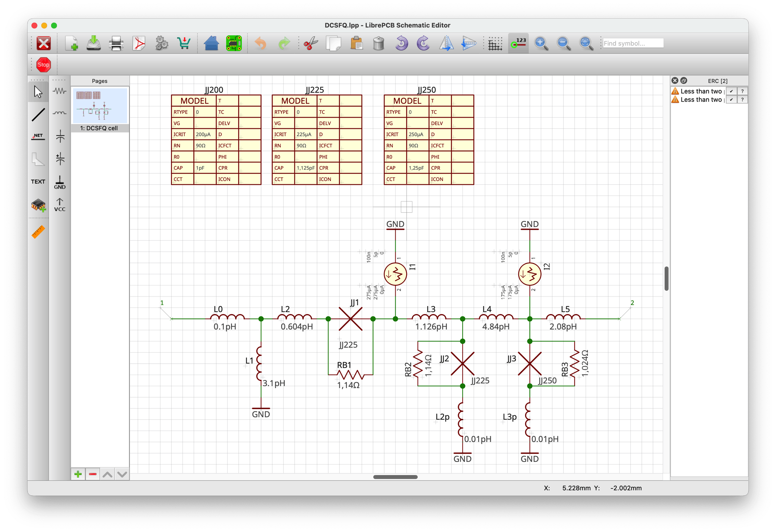
Task: Select the DCSFQ cell page thumbnail
Action: pyautogui.click(x=100, y=106)
